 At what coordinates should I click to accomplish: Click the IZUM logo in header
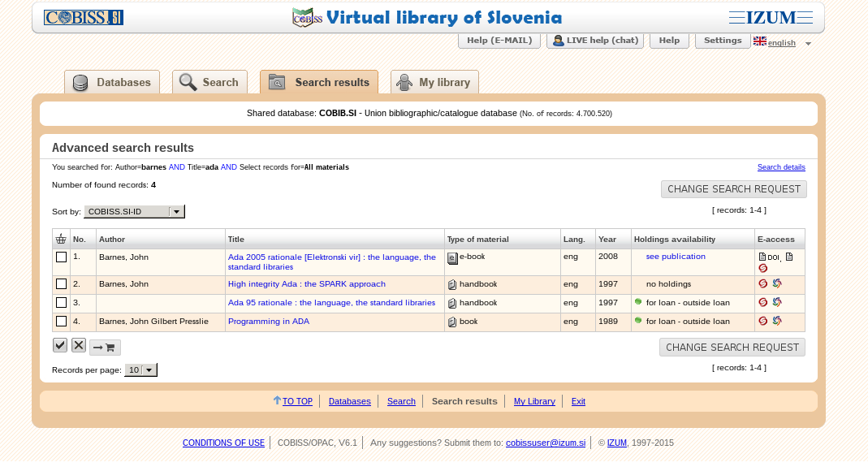point(771,18)
